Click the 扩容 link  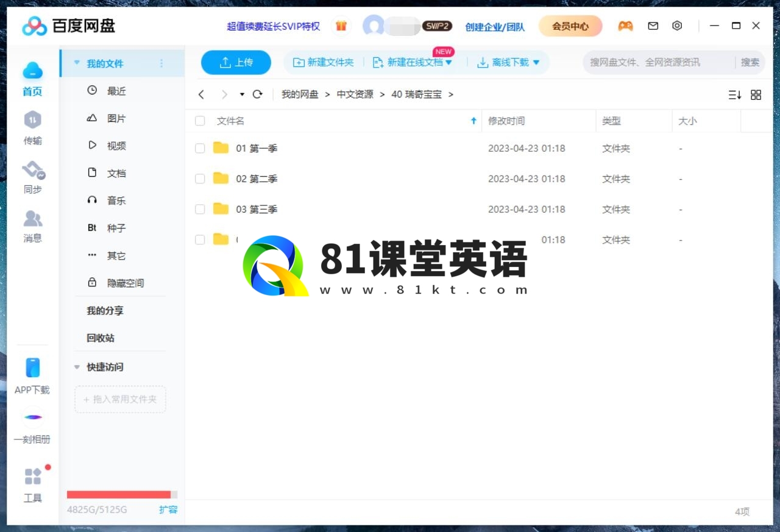168,509
